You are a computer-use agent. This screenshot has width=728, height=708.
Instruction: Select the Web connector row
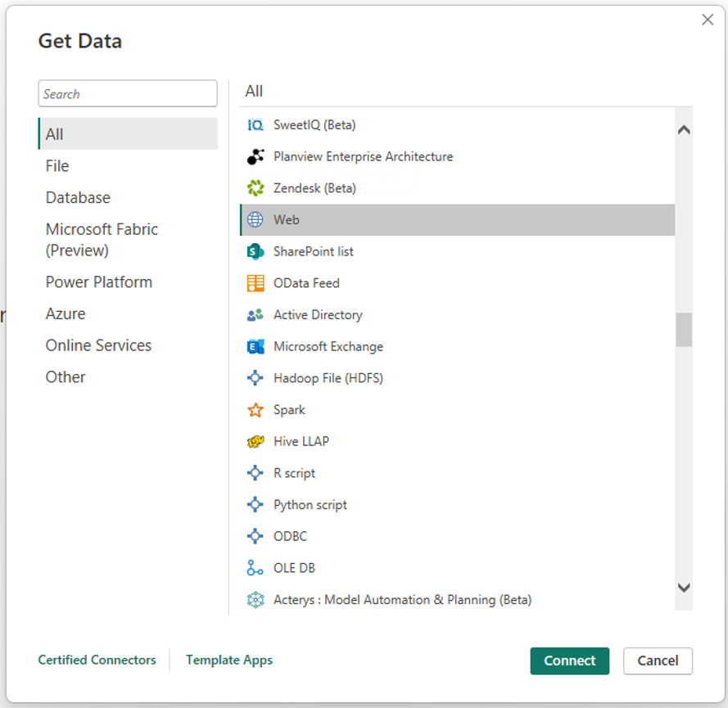[x=457, y=220]
